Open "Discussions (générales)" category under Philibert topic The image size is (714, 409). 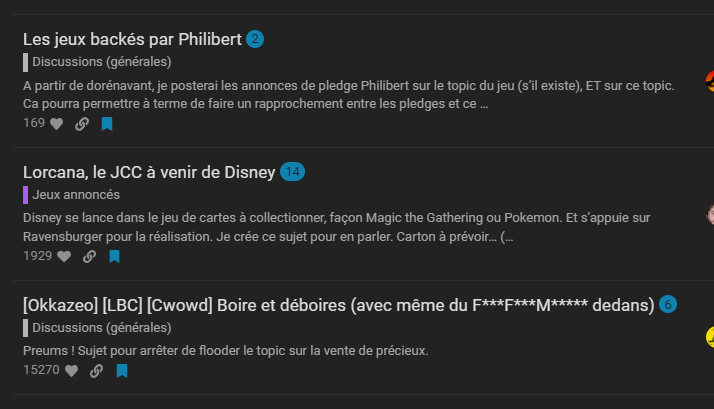[x=101, y=62]
